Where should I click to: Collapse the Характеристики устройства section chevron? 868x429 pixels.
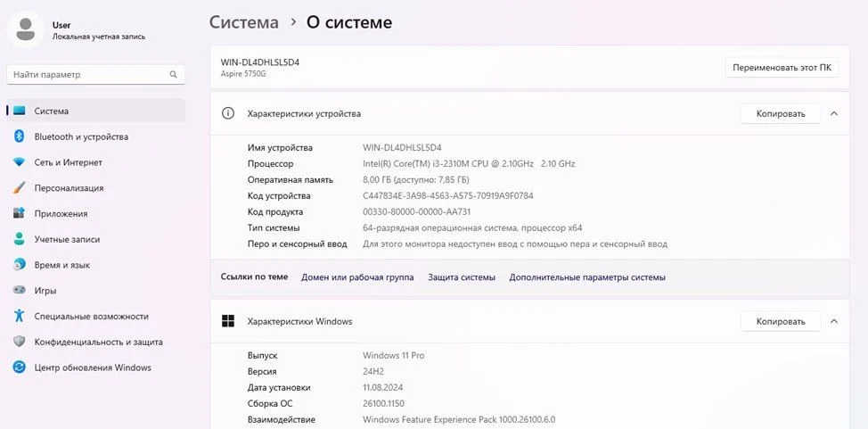tap(833, 113)
